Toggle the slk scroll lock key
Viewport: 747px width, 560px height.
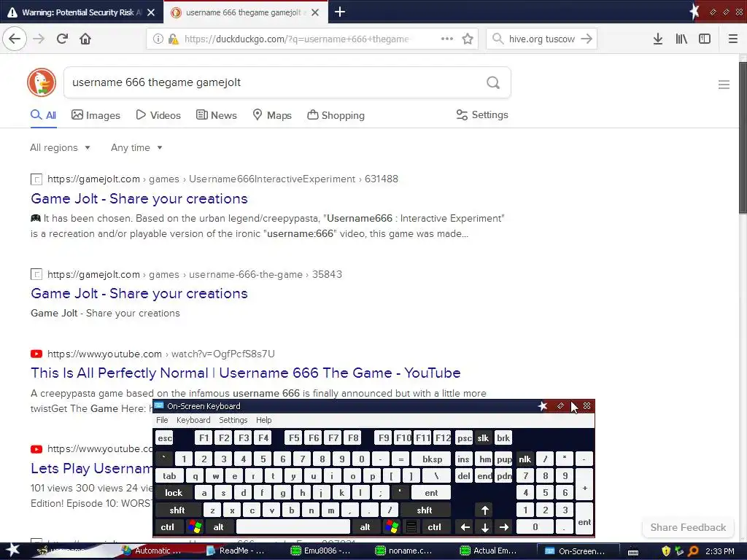(483, 438)
